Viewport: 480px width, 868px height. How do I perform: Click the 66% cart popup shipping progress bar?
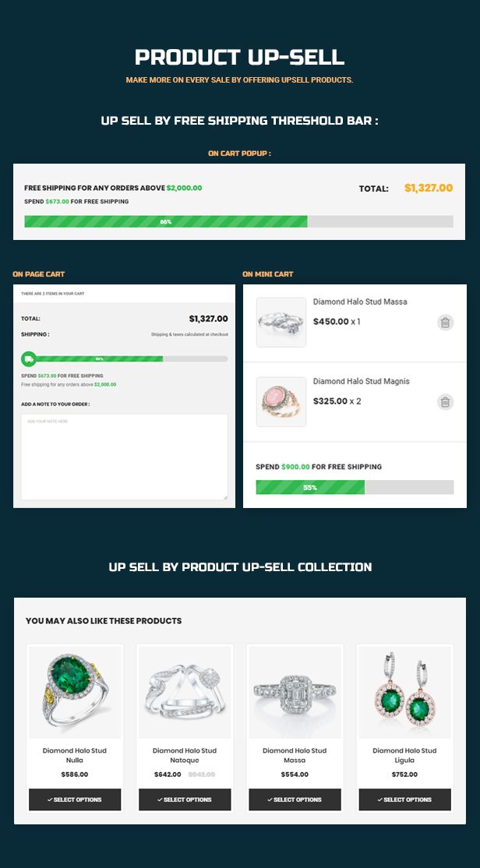[x=238, y=221]
